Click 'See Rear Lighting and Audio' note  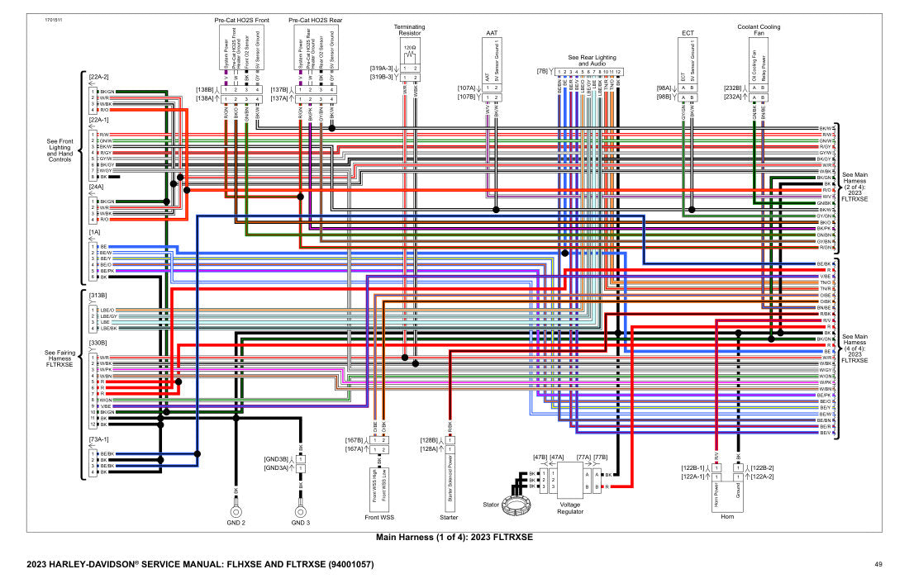tap(592, 60)
